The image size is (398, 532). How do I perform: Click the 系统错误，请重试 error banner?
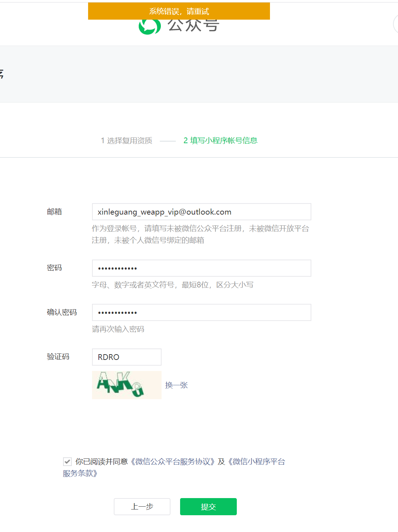pyautogui.click(x=179, y=11)
